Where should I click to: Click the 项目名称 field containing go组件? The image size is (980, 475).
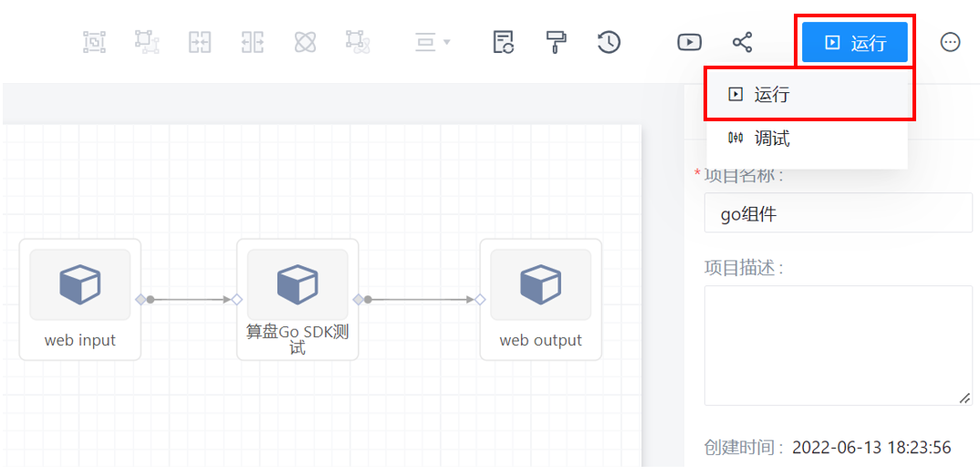click(x=838, y=213)
